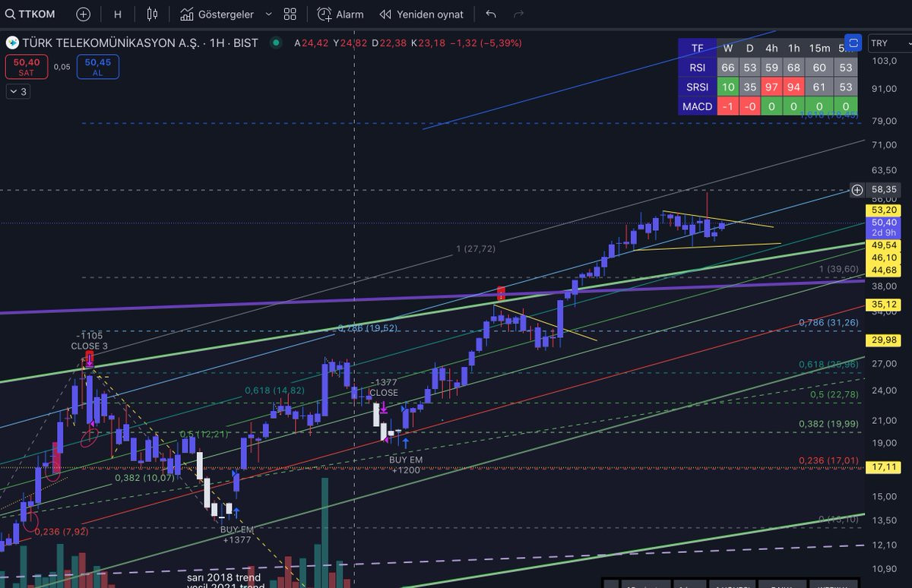Image resolution: width=912 pixels, height=588 pixels.
Task: Click the MACD weekly value -1 cell
Action: pos(727,106)
